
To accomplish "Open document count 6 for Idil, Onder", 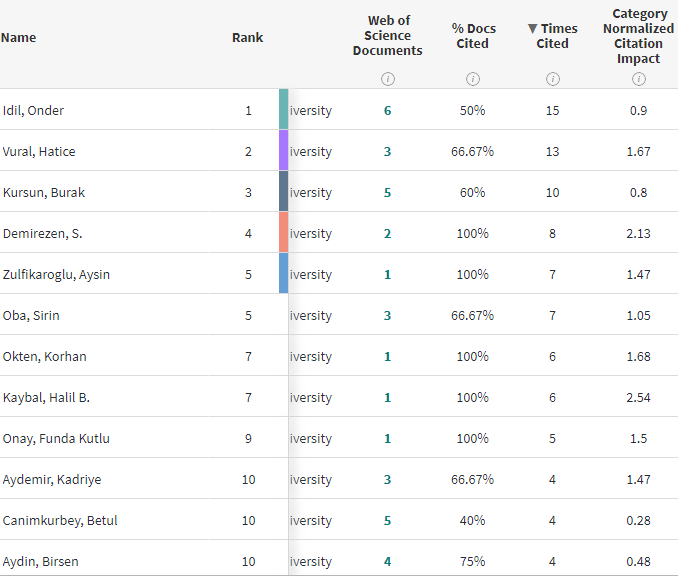I will click(x=388, y=110).
